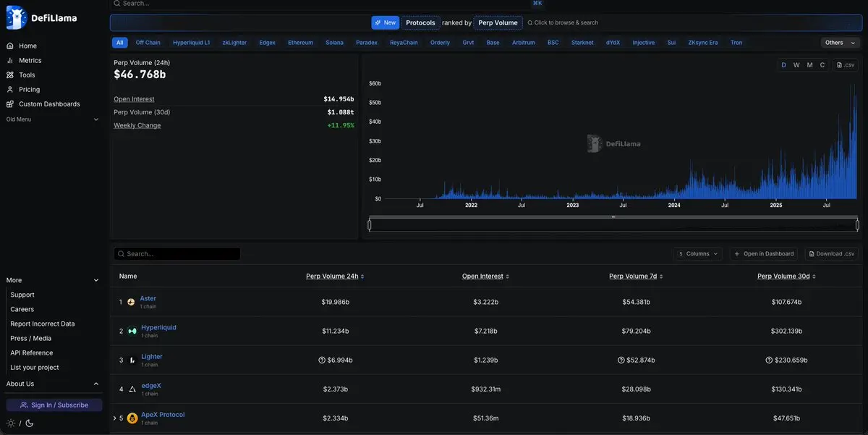Filter by ZKsync Era chain
Image resolution: width=868 pixels, height=435 pixels.
click(x=703, y=43)
